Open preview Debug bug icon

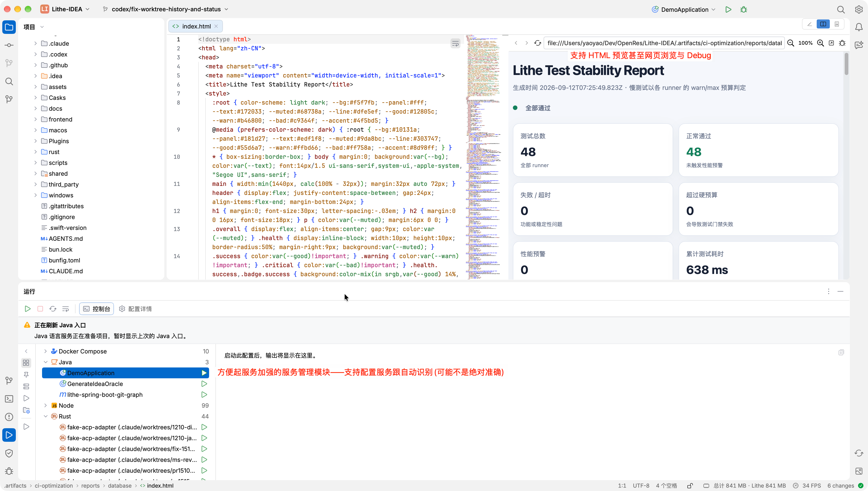(842, 43)
